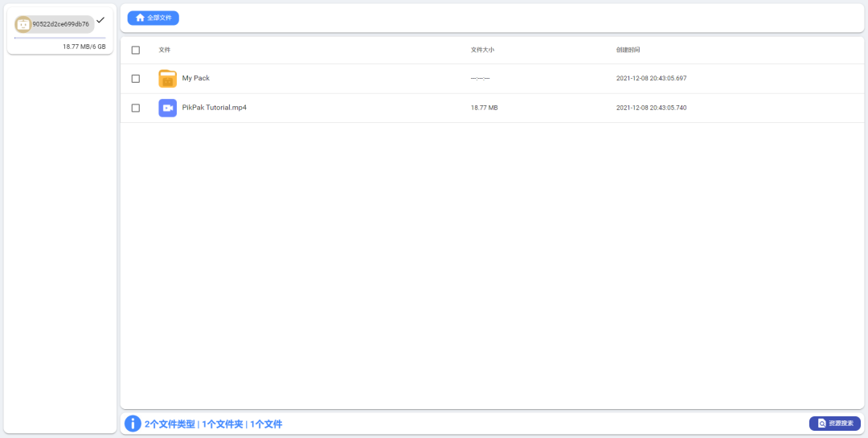This screenshot has width=868, height=438.
Task: Sort by the 创建时间 column header
Action: coord(628,50)
